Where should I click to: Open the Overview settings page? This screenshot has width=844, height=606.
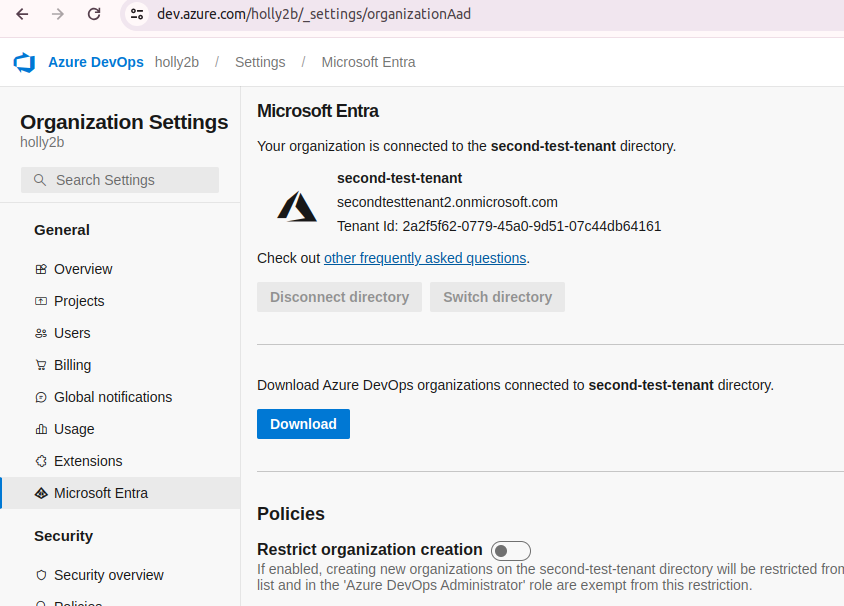pyautogui.click(x=121, y=269)
